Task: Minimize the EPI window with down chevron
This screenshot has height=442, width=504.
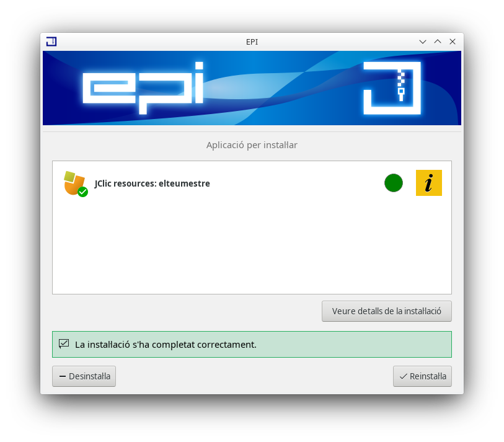Action: (423, 42)
